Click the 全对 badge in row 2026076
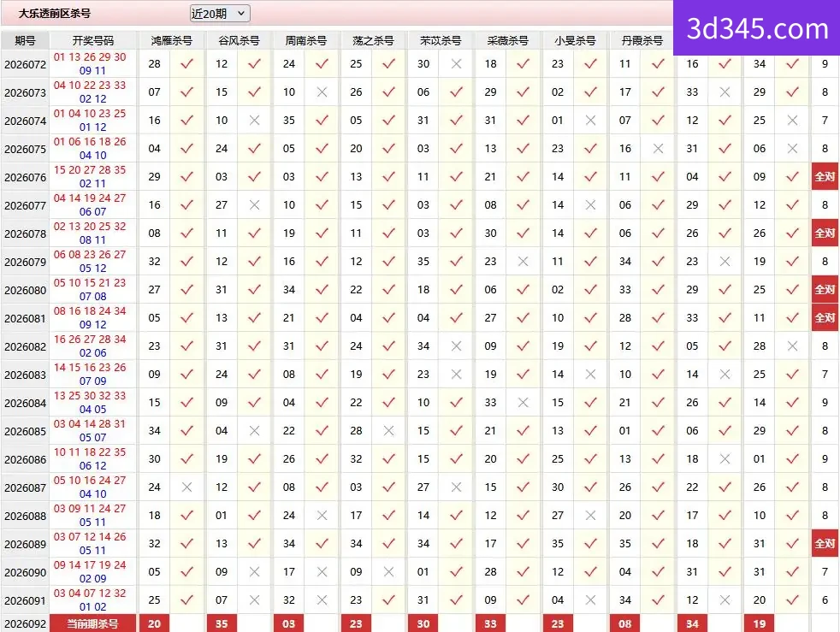 point(825,177)
